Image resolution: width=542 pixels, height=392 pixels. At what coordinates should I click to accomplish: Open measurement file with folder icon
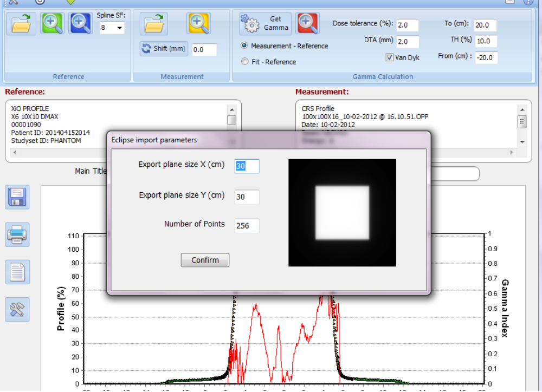click(x=154, y=23)
